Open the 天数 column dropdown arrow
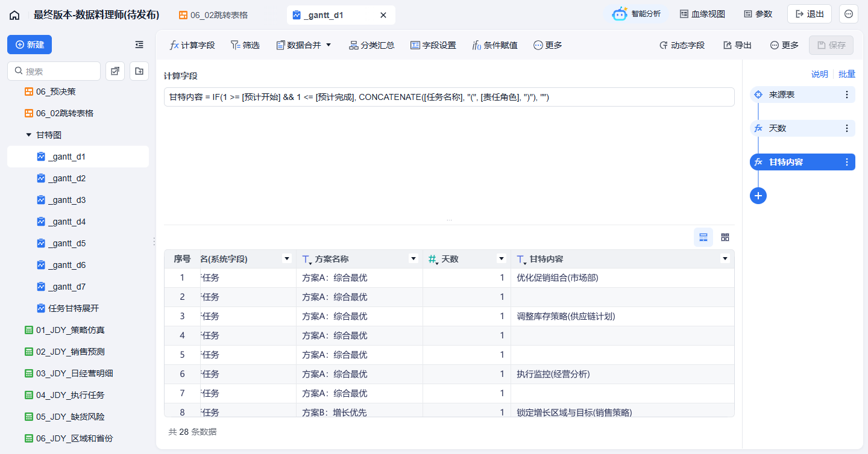 point(502,259)
